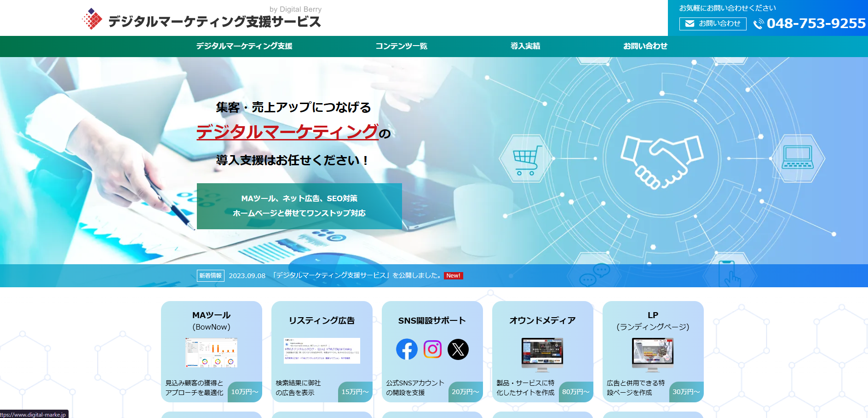Viewport: 868px width, 418px height.
Task: Click the リスティング広告 search result thumbnail
Action: [322, 351]
